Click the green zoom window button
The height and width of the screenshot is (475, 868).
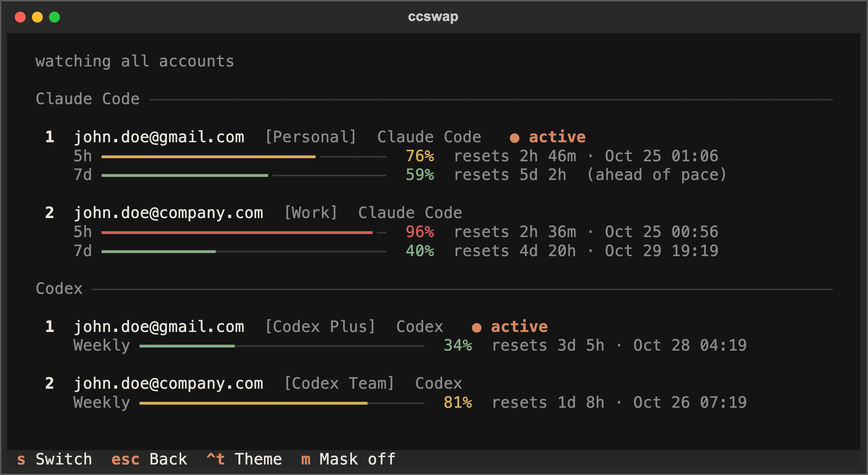(x=54, y=17)
